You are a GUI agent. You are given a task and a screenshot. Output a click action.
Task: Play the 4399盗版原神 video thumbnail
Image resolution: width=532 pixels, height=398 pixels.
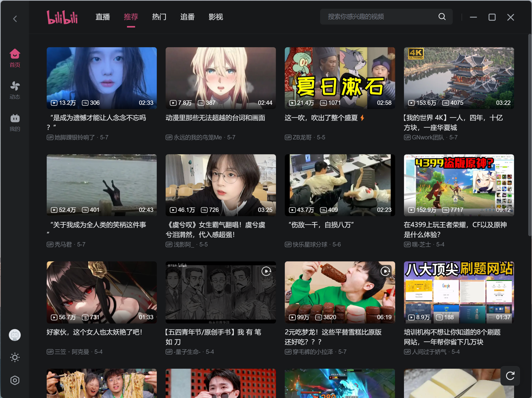click(459, 185)
